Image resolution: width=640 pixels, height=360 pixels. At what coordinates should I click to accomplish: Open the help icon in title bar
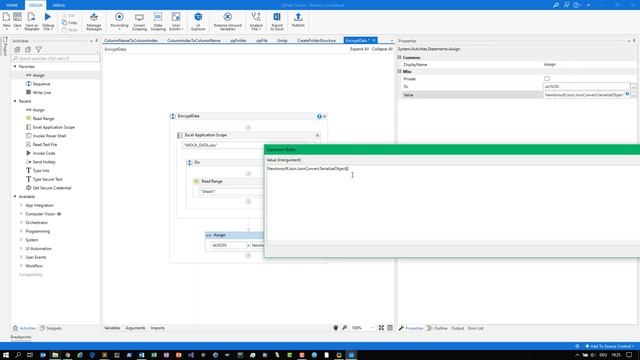click(576, 5)
